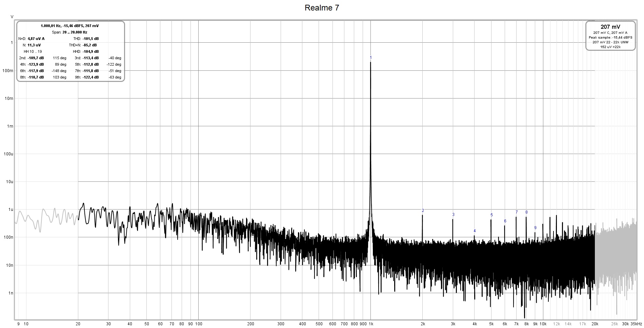The width and height of the screenshot is (644, 328).
Task: Click the 6th harmonic phase "-148 deg"
Action: 59,71
